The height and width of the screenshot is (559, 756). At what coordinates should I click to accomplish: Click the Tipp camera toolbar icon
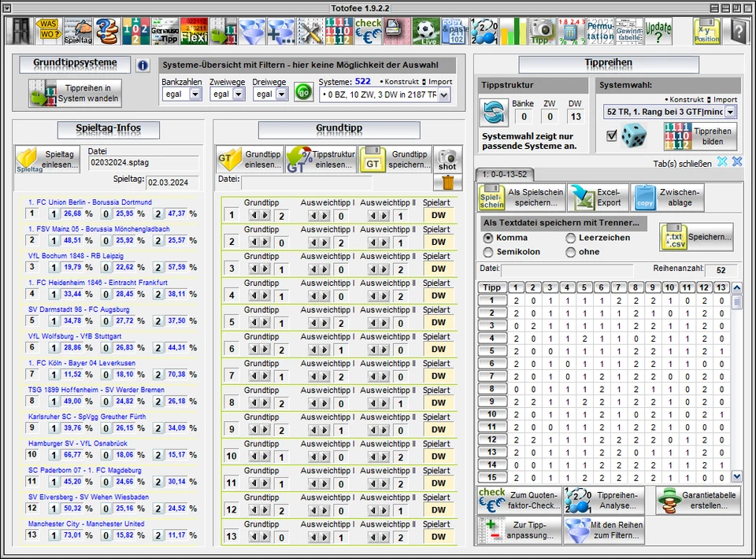click(x=542, y=31)
